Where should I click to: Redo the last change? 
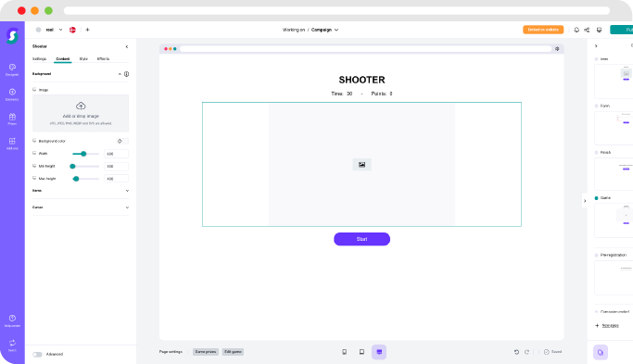526,352
